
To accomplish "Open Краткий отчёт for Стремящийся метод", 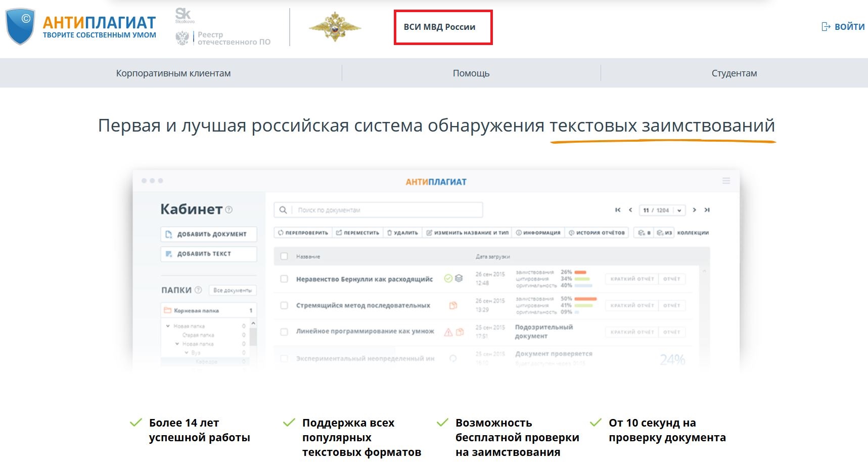I will (632, 305).
